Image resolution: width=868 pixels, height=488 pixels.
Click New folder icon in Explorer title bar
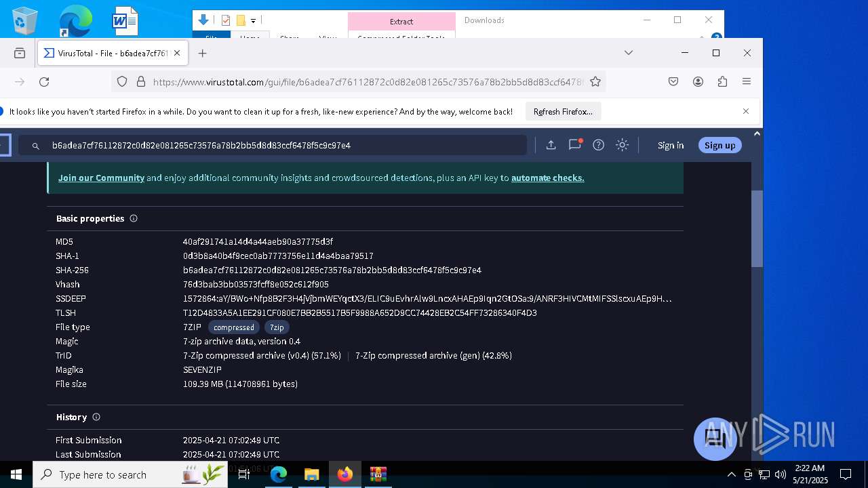coord(241,20)
